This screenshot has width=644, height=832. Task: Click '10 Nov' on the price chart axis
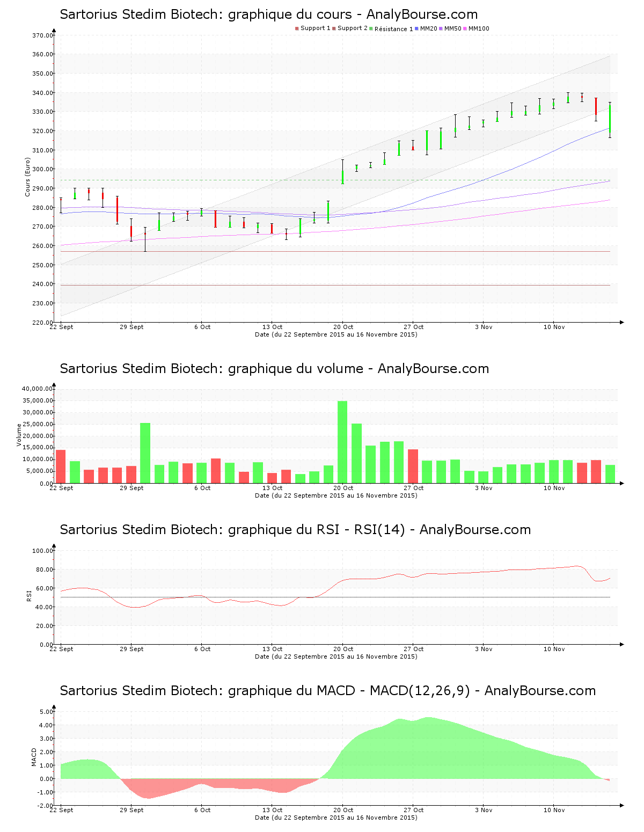tap(554, 327)
